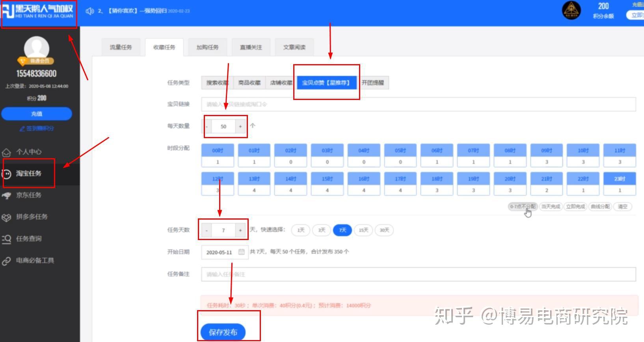Increase 每天数量 with plus button

coord(240,126)
